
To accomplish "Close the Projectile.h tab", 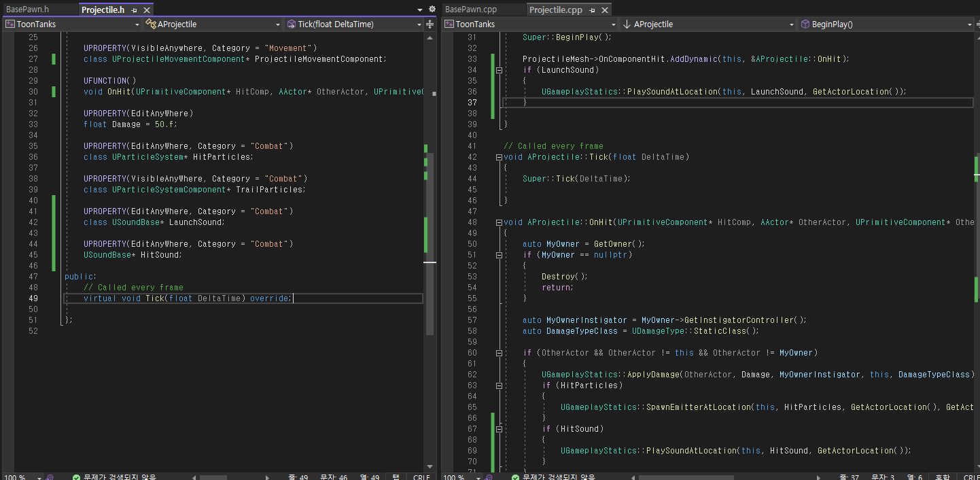I will (146, 10).
